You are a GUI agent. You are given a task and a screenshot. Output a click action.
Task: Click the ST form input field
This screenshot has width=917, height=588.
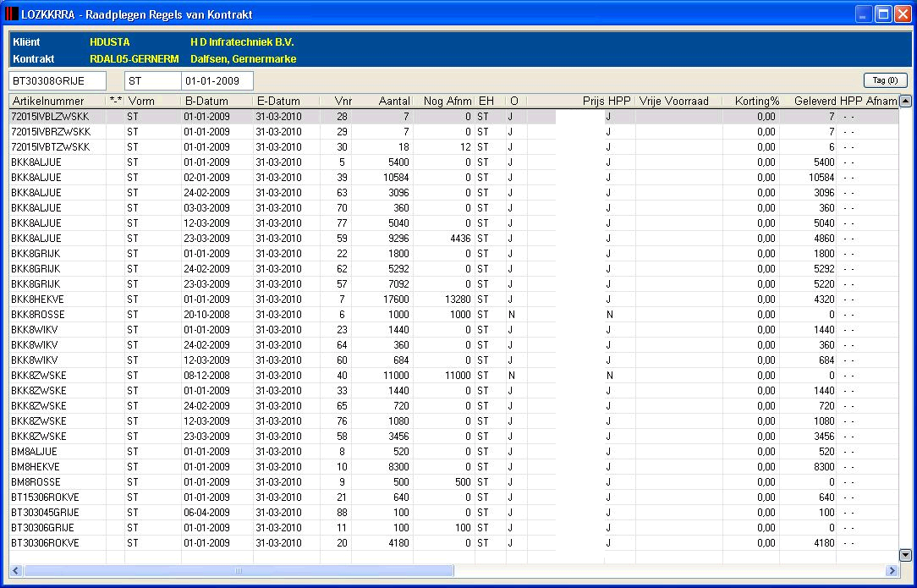152,81
